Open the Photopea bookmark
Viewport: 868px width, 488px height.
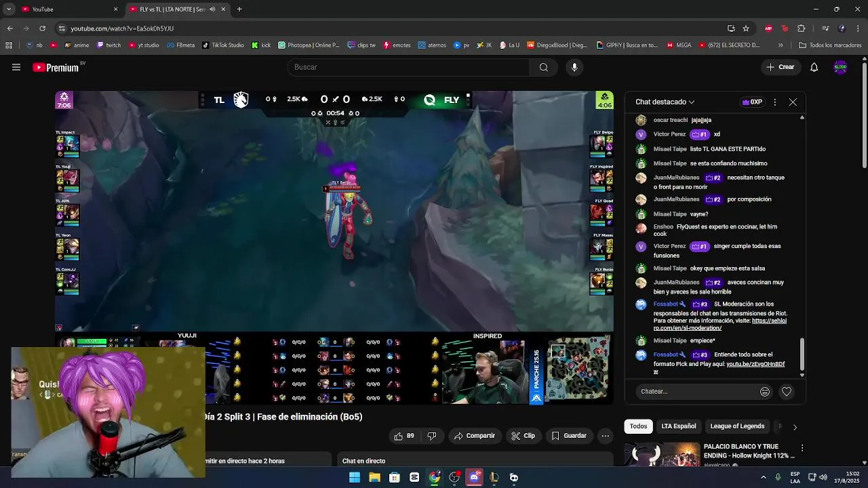click(309, 45)
